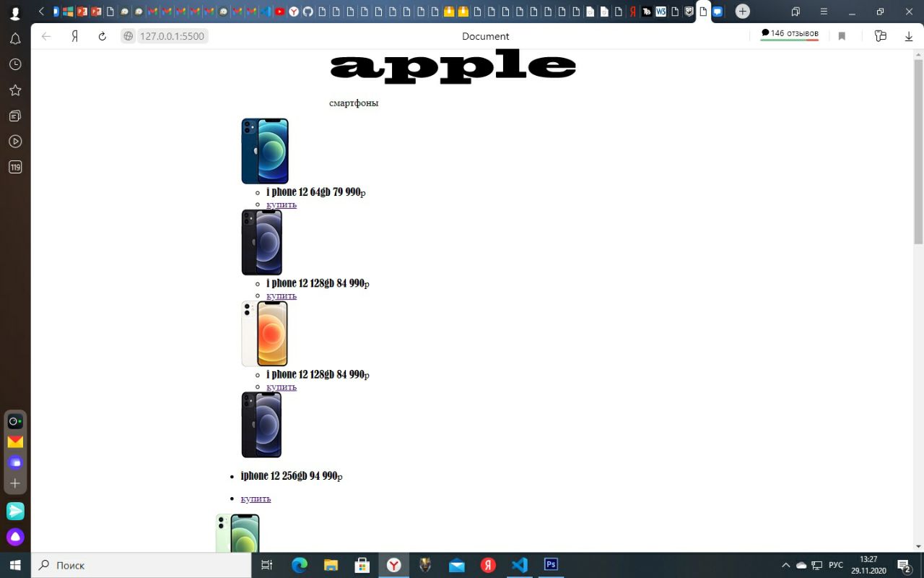
Task: Open the teal paper-plane messenger icon
Action: [15, 511]
